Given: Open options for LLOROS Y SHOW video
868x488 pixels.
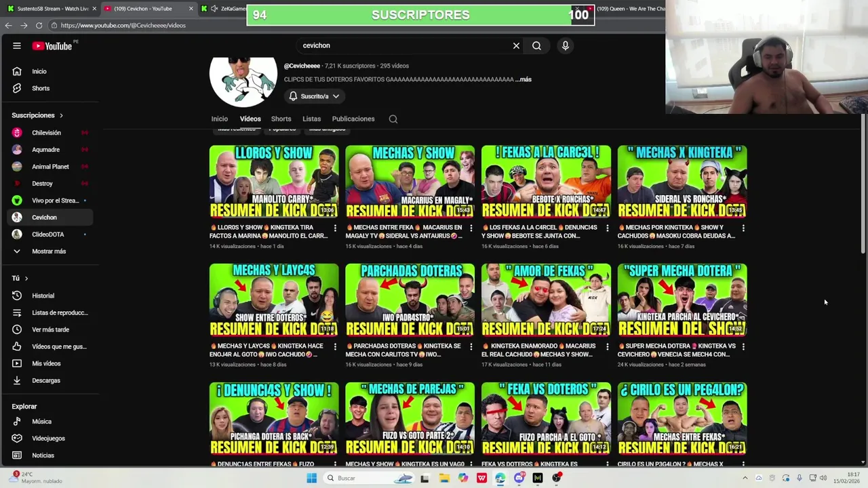Looking at the screenshot, I should pos(335,228).
